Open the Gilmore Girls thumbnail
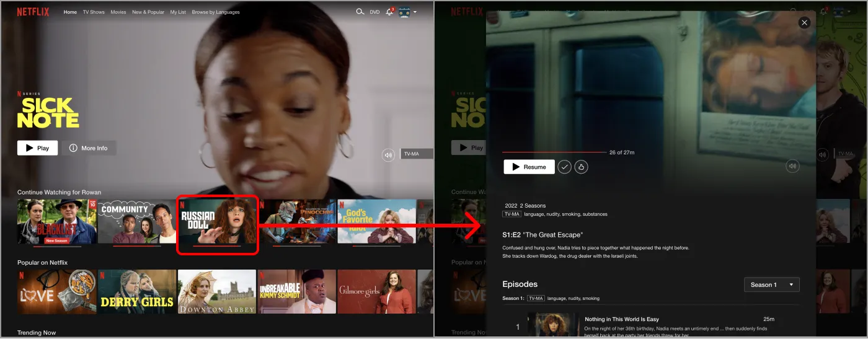The height and width of the screenshot is (339, 868). 377,291
